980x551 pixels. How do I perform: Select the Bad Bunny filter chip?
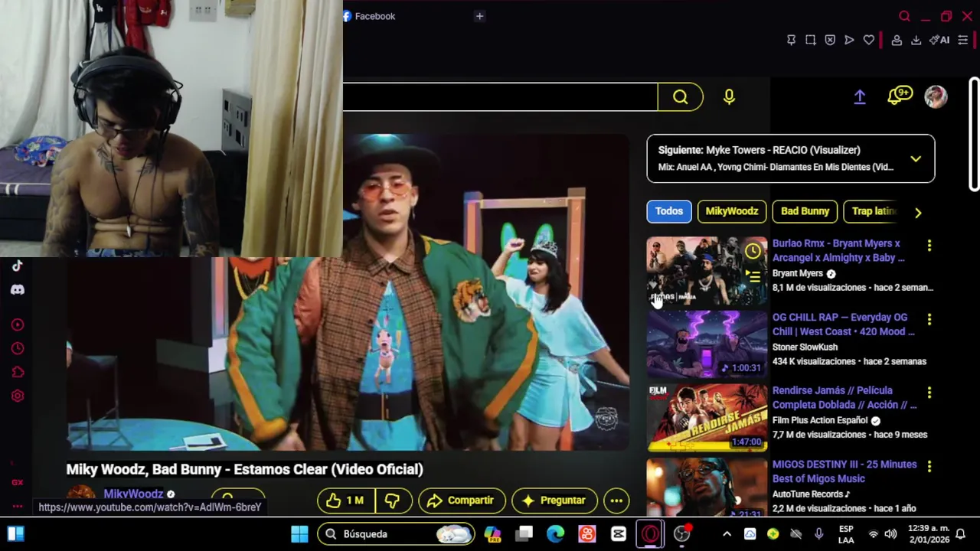[805, 211]
